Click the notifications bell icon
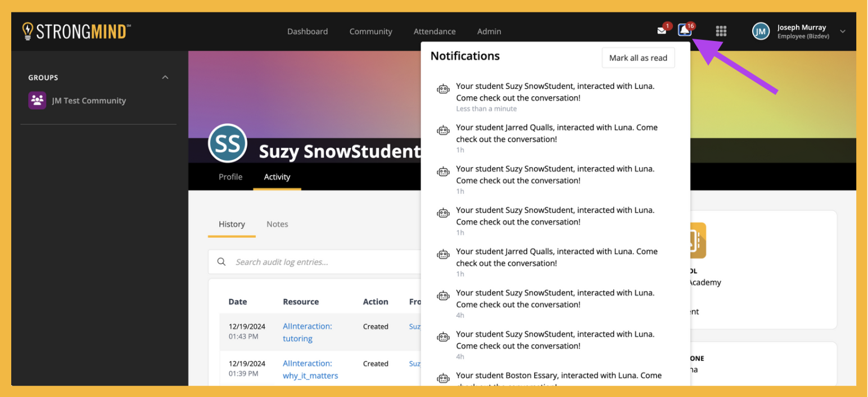The width and height of the screenshot is (868, 397). (x=684, y=30)
